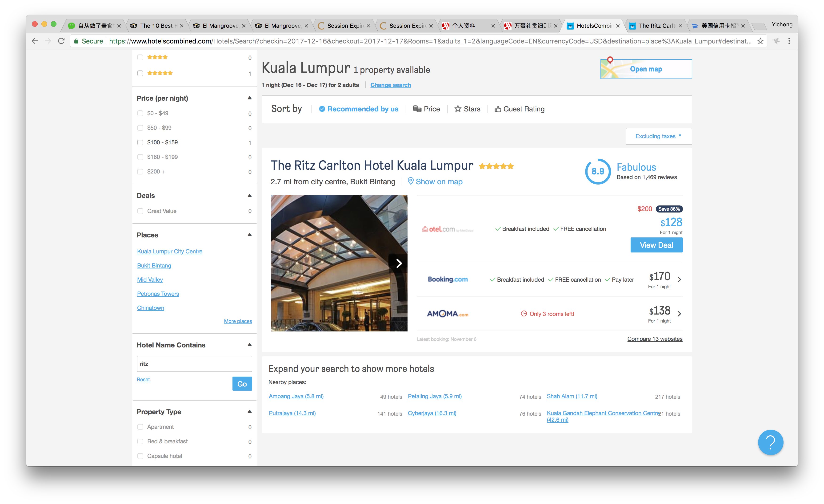Click the 8.9 guest rating circle

[x=598, y=171]
